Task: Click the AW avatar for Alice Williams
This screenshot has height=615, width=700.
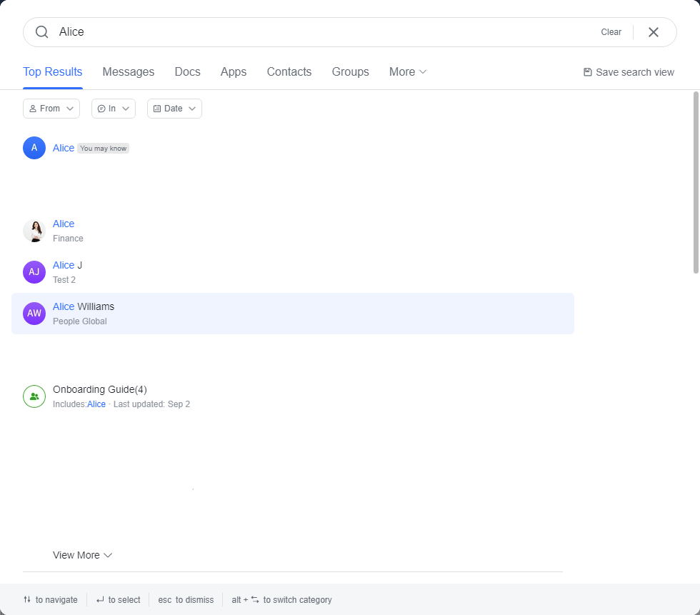Action: 34,314
